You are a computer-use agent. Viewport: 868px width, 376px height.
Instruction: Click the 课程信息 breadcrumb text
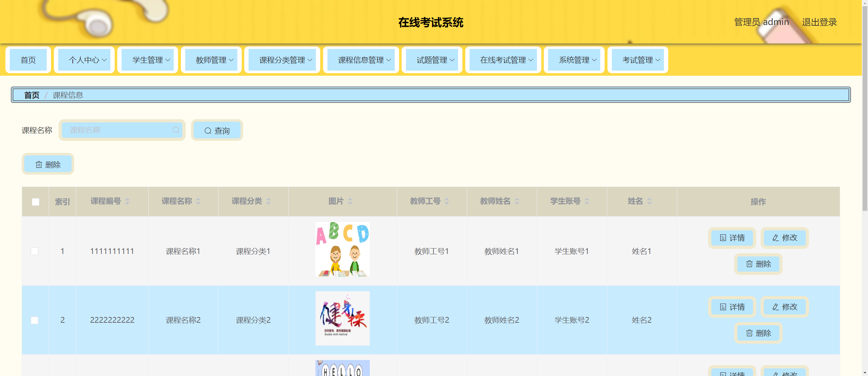[68, 95]
